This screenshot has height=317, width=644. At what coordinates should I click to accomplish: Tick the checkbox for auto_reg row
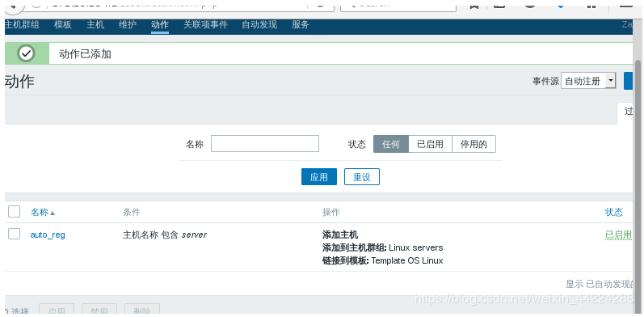pos(14,234)
